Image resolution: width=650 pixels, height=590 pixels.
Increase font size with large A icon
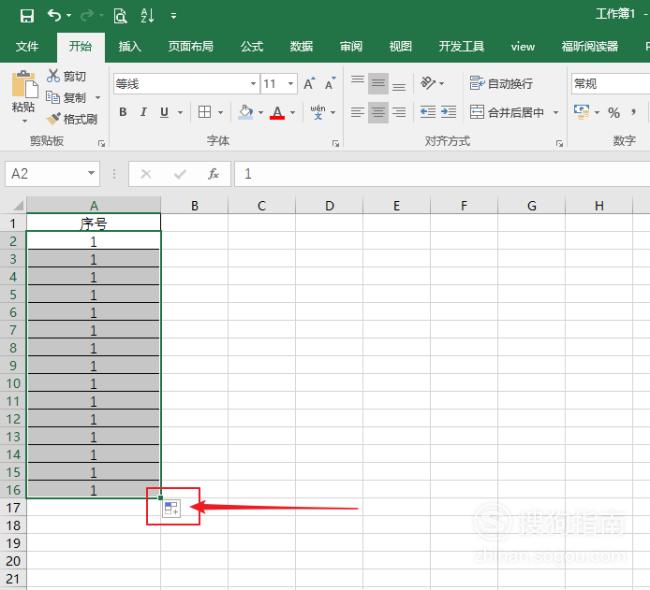coord(309,84)
